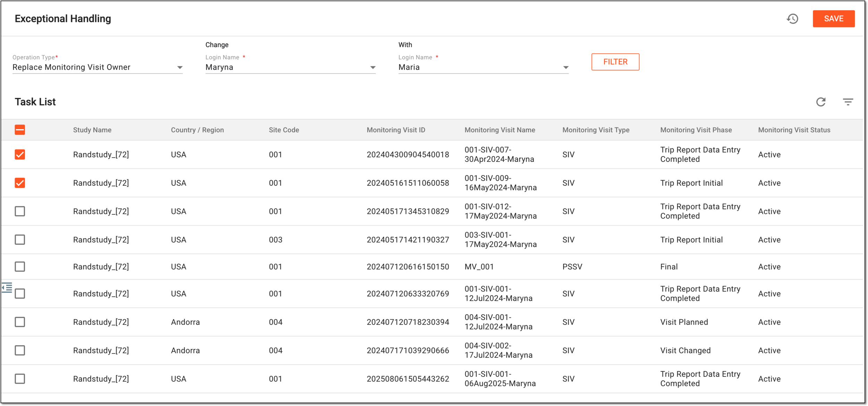Select visit name 001-SIV-001-06Aug2025-Maryna
The height and width of the screenshot is (406, 868).
[x=500, y=379]
